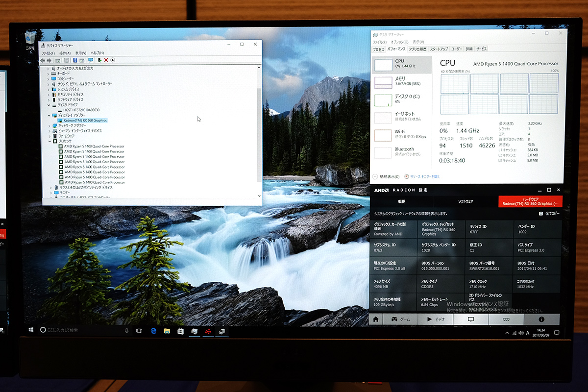The height and width of the screenshot is (392, 588).
Task: Click the red X uninstall device icon
Action: coord(105,60)
